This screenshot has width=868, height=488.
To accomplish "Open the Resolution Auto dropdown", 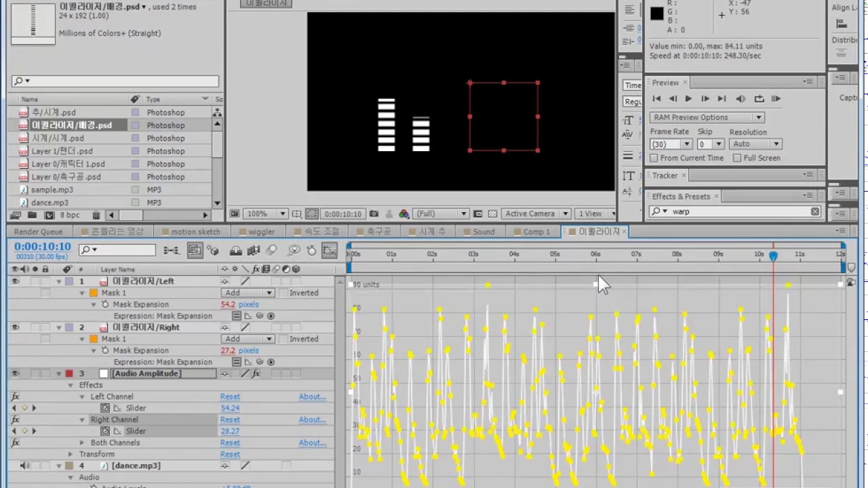I will point(756,144).
